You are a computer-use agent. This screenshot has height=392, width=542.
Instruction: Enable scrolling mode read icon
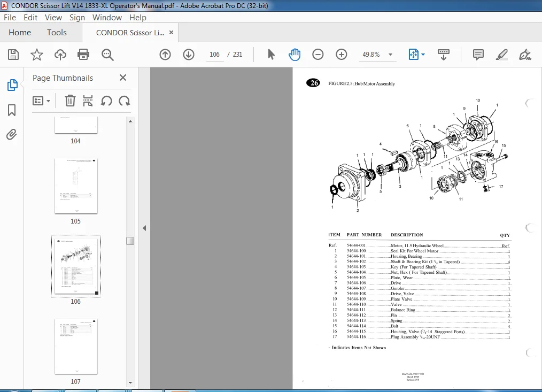444,55
